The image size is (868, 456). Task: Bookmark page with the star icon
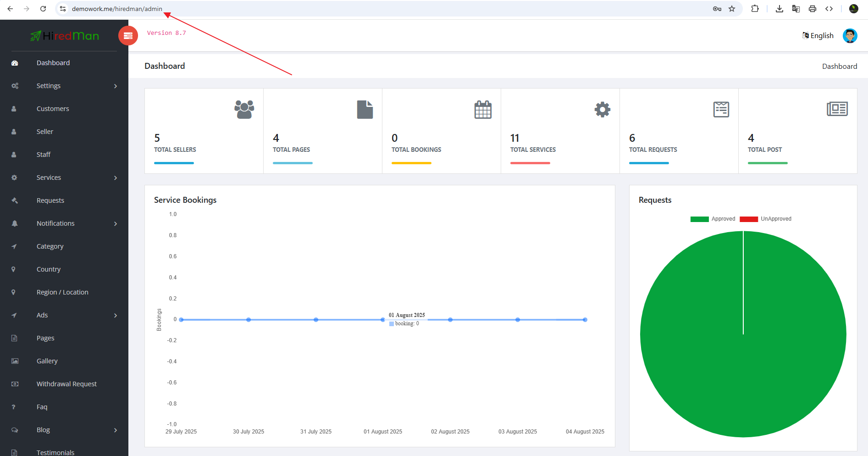pyautogui.click(x=732, y=9)
